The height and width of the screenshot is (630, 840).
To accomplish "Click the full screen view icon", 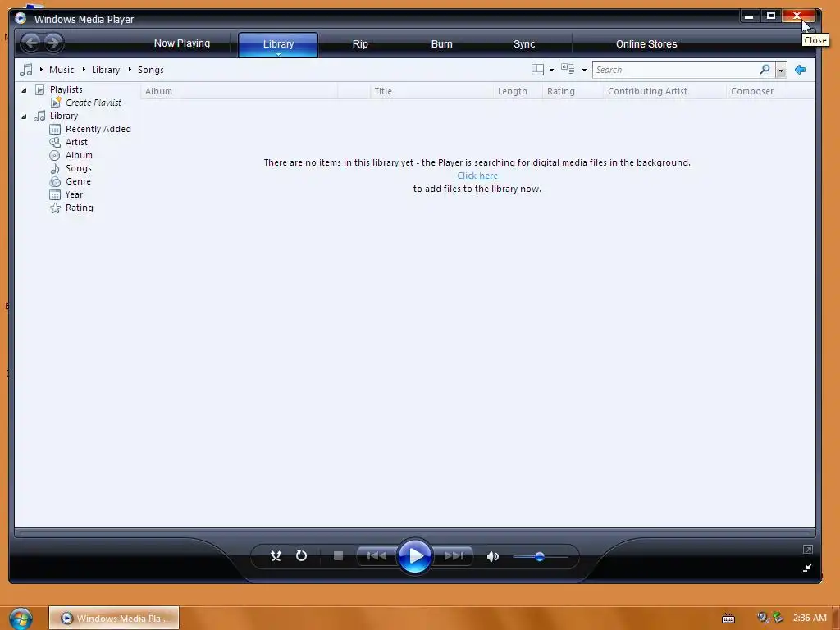I will coord(807,549).
